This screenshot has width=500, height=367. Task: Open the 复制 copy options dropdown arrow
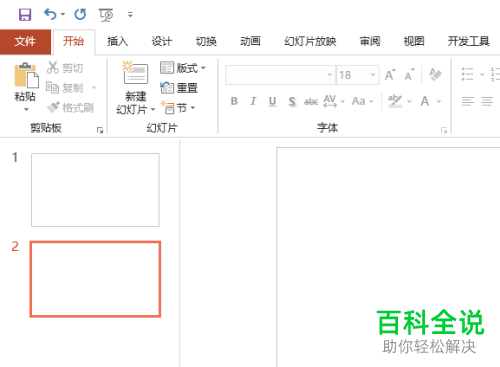pyautogui.click(x=94, y=88)
